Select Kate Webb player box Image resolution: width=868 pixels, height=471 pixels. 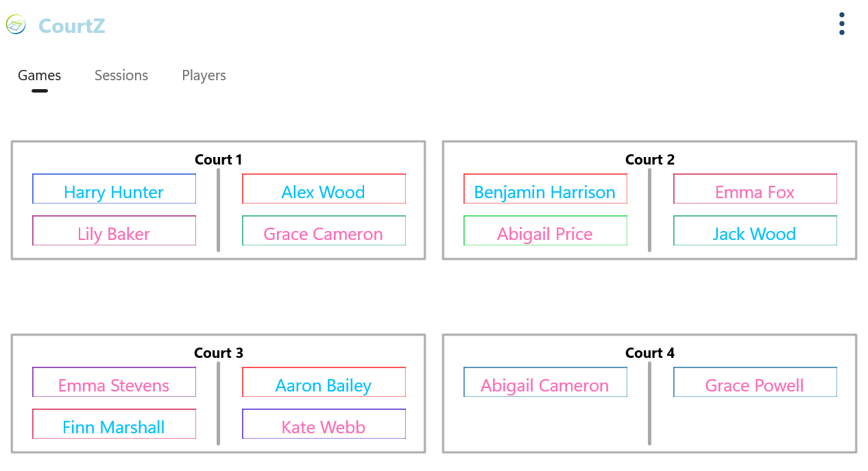(x=324, y=424)
